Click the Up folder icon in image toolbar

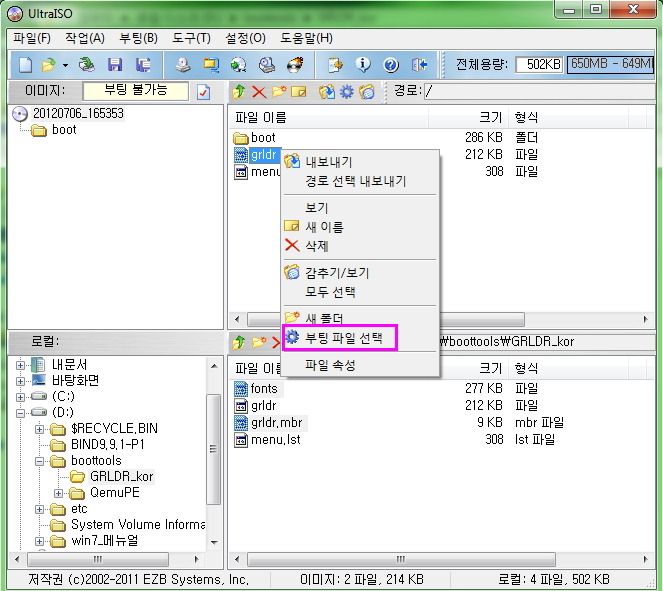pos(239,91)
